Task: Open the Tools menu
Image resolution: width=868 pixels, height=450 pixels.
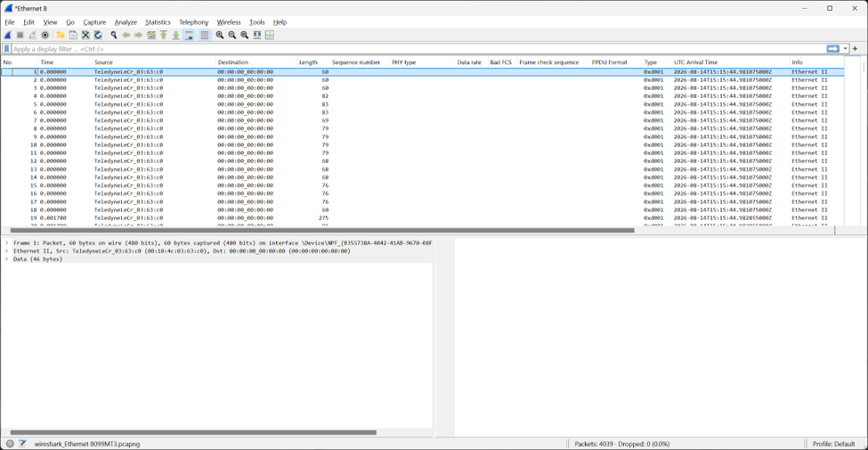Action: pyautogui.click(x=257, y=22)
